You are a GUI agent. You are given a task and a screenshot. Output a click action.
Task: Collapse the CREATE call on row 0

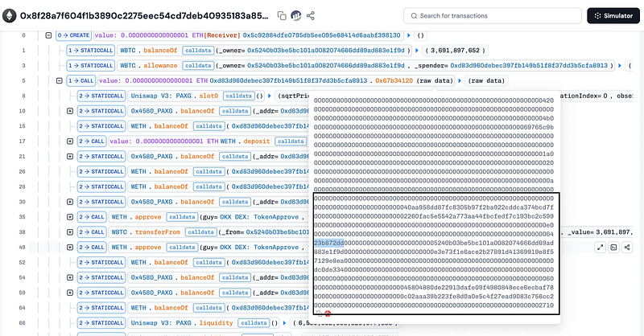point(48,35)
